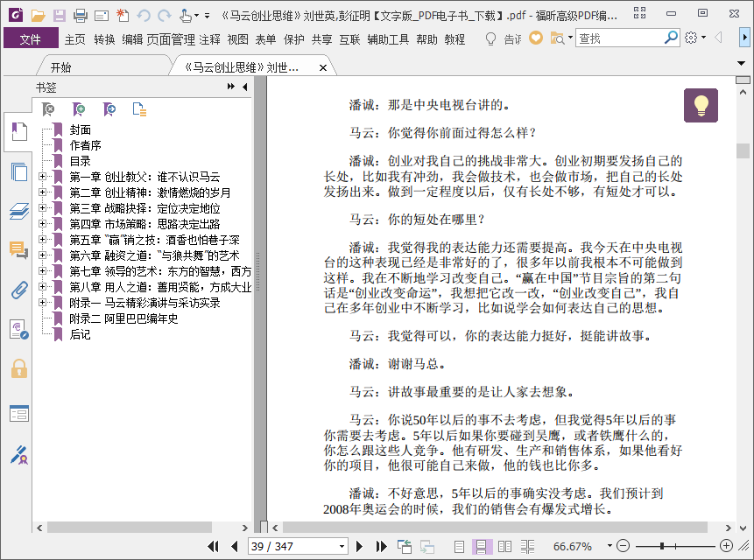Expand all bookmarks double-arrow button
The width and height of the screenshot is (754, 560).
(x=231, y=87)
